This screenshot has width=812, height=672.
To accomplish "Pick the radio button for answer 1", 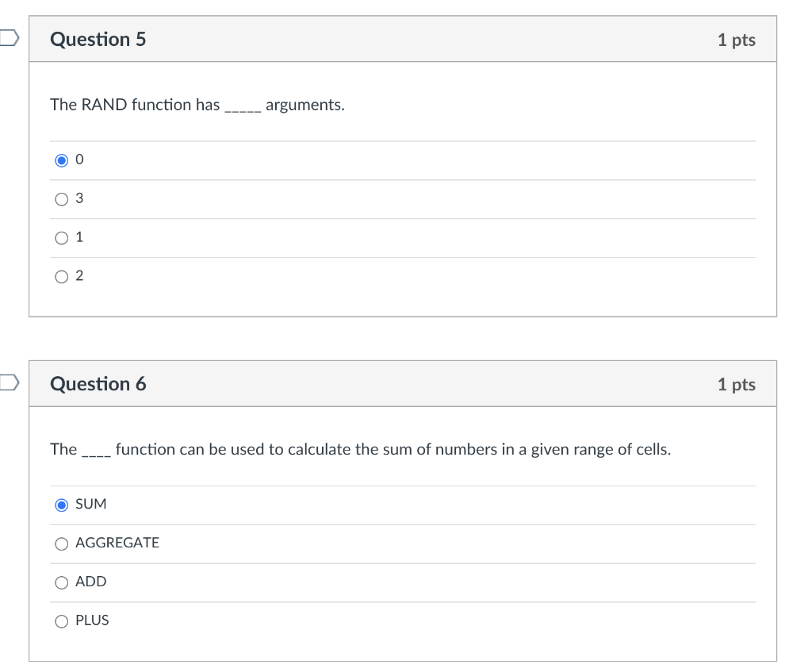I will click(62, 238).
